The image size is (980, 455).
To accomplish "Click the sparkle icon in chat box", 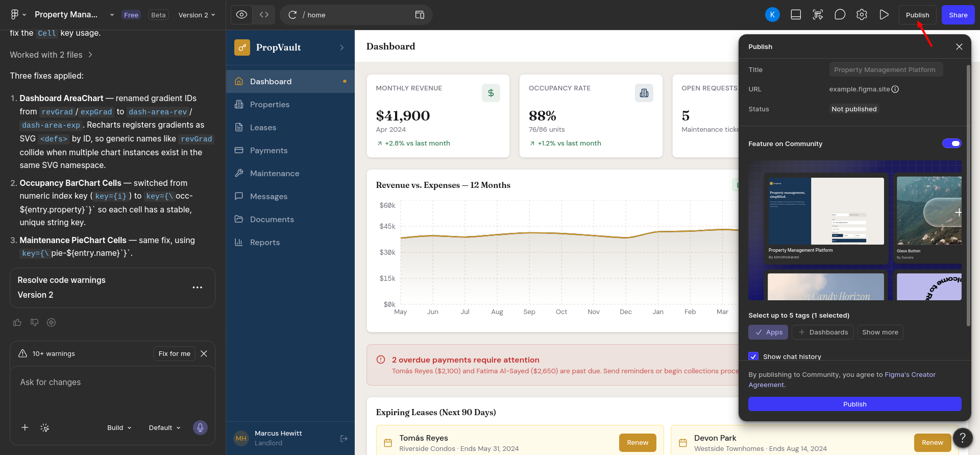I will pos(45,427).
